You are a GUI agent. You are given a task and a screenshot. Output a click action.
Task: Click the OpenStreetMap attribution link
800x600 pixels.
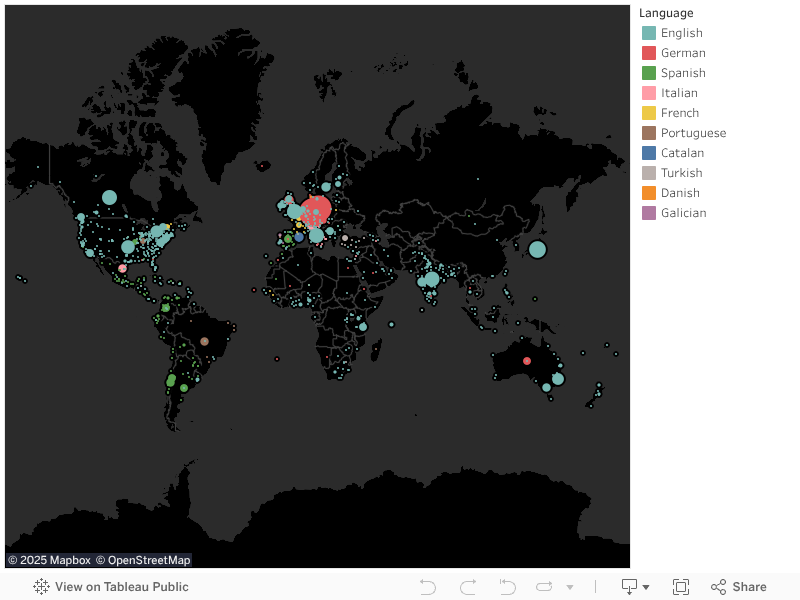pyautogui.click(x=143, y=560)
